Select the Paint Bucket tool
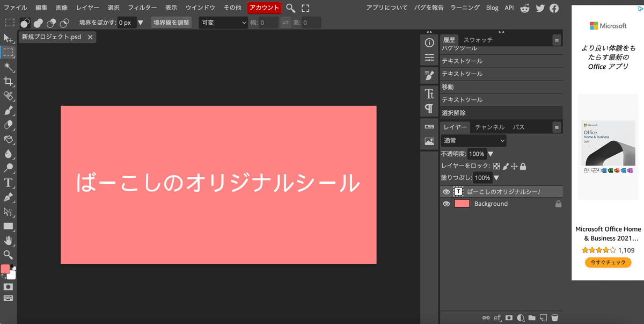 click(x=8, y=139)
